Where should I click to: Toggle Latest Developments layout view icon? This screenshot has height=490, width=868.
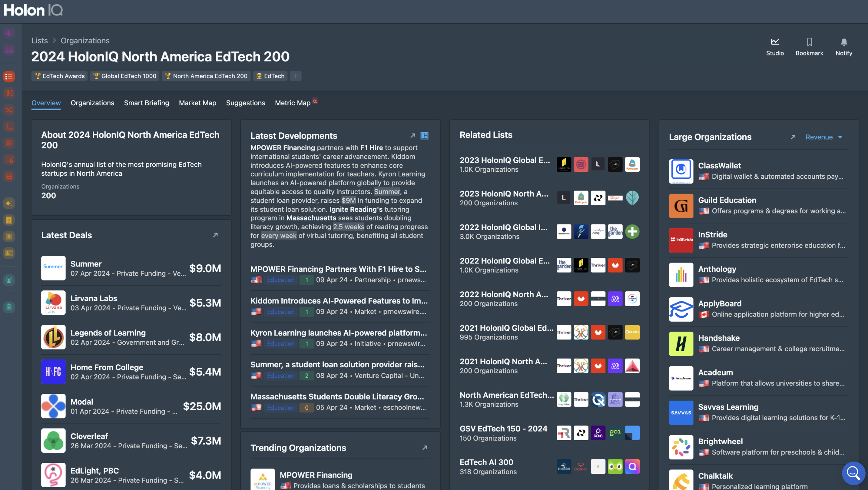pyautogui.click(x=424, y=135)
